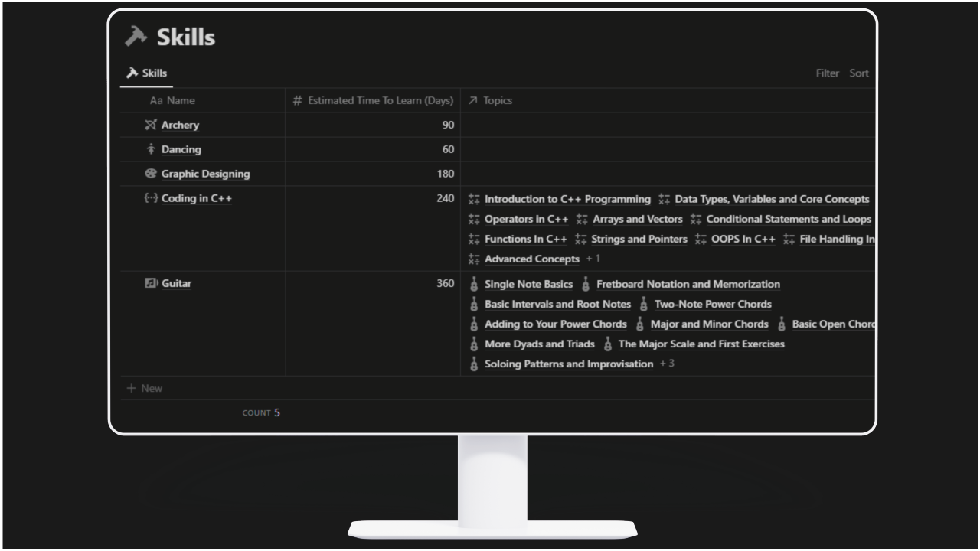Open Basic Intervals and Root Notes topic

557,304
